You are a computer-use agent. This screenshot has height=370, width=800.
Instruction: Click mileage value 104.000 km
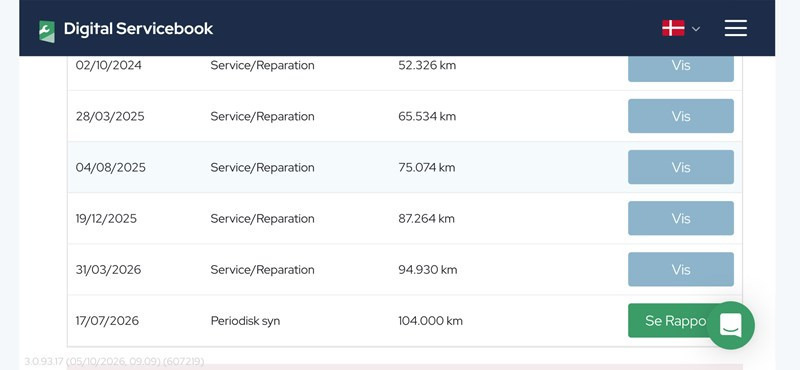430,320
